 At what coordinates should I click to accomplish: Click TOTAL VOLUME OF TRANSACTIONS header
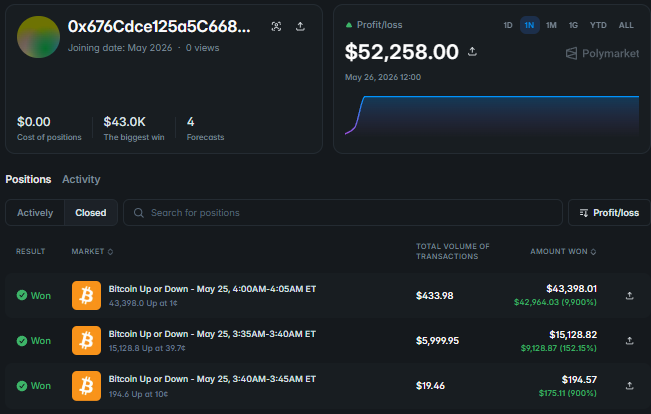(453, 251)
